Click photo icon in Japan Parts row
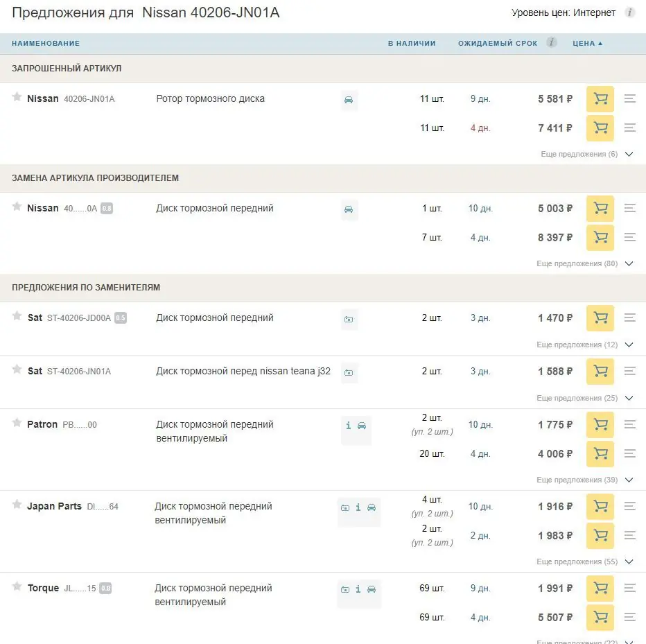Viewport: 646px width, 644px height. 345,508
